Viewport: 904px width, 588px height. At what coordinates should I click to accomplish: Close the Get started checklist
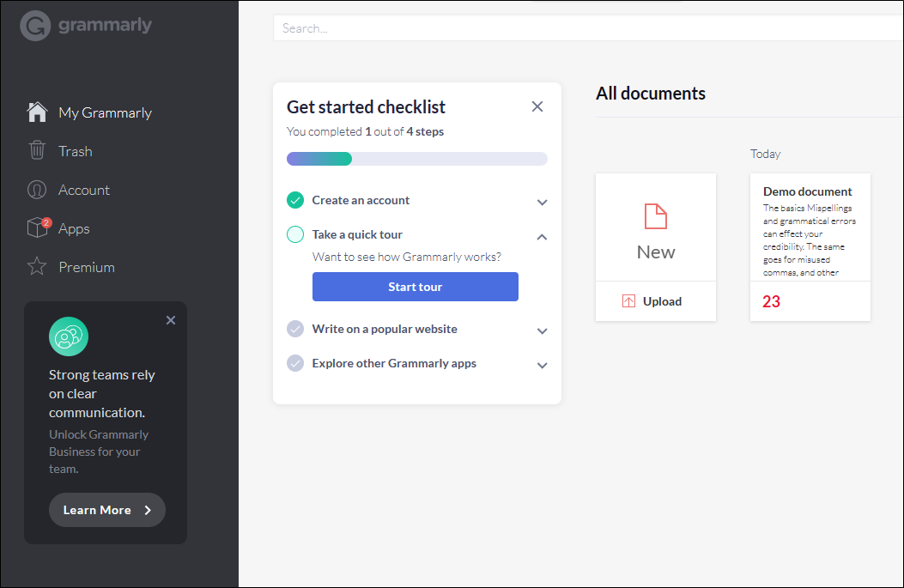tap(537, 106)
